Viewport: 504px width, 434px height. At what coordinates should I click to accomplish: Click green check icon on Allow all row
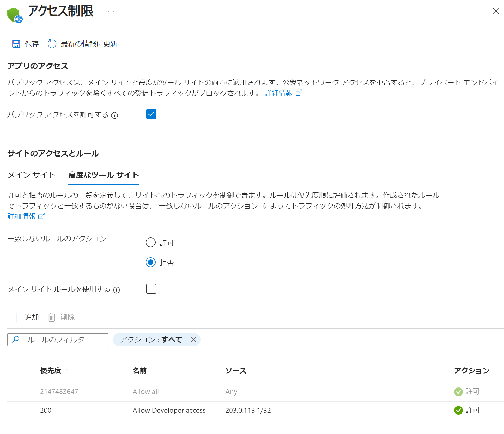pos(459,392)
